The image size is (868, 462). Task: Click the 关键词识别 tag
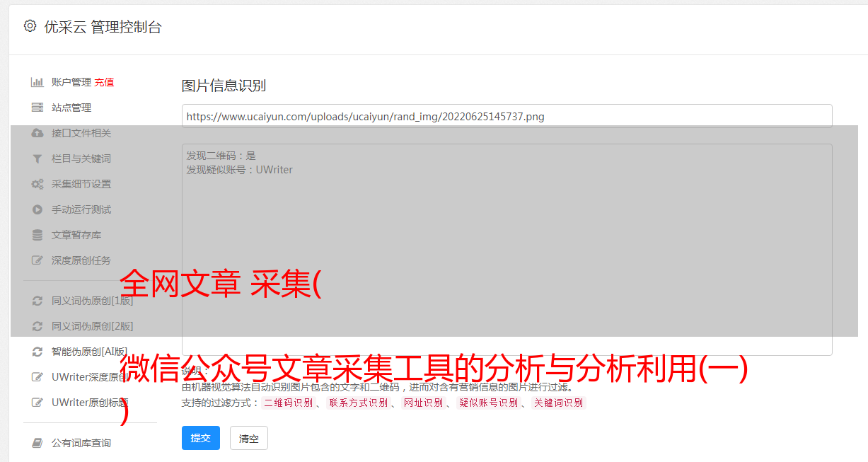click(x=559, y=403)
